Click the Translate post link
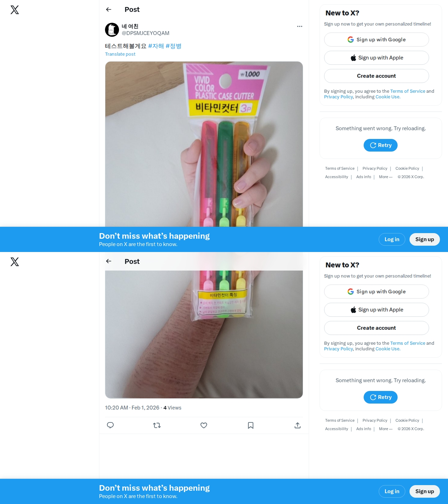Viewport: 448px width, 504px height. [120, 54]
